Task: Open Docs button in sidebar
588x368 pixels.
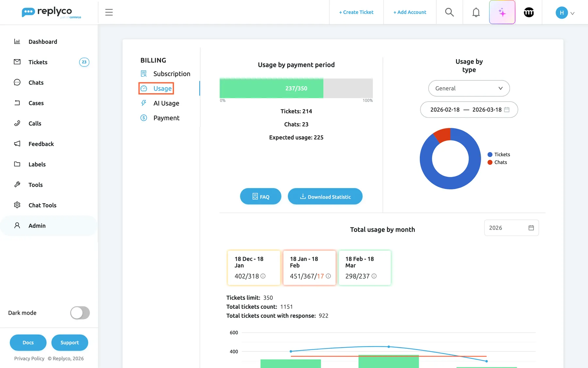Action: pyautogui.click(x=28, y=342)
